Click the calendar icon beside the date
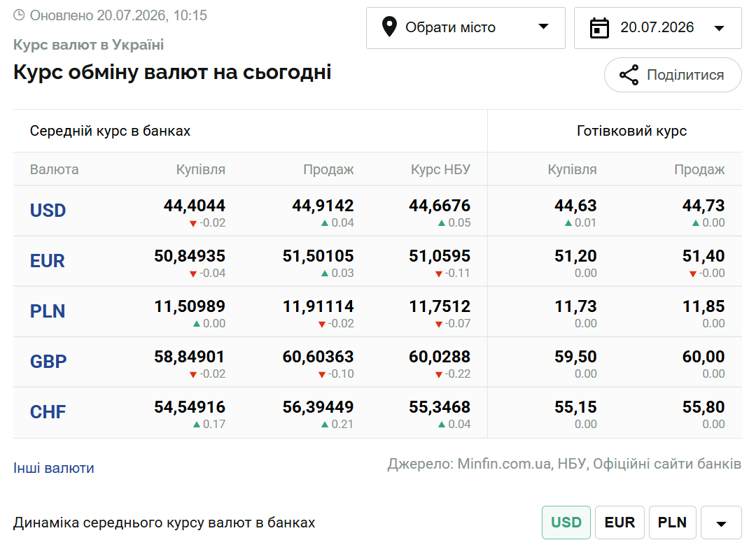 (x=599, y=28)
